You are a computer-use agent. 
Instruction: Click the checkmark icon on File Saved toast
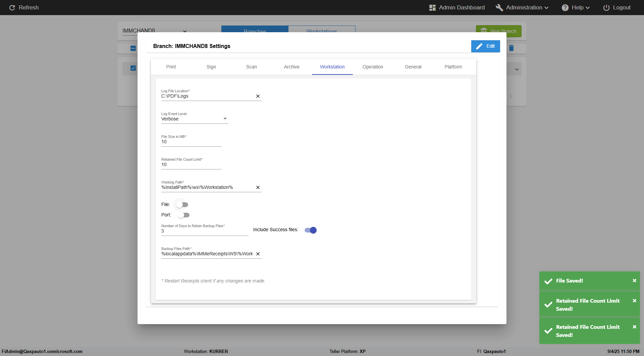[x=548, y=281]
